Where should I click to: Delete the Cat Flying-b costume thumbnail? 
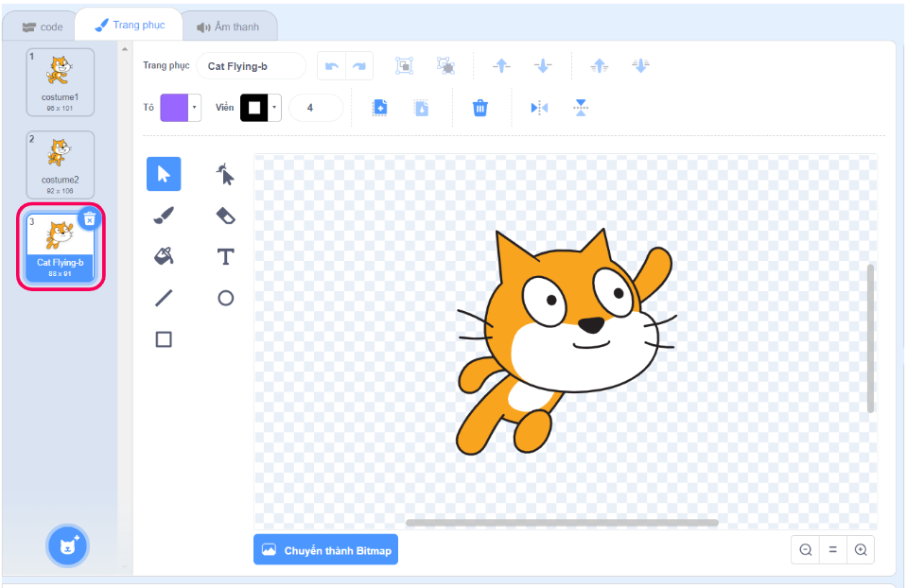pos(90,218)
